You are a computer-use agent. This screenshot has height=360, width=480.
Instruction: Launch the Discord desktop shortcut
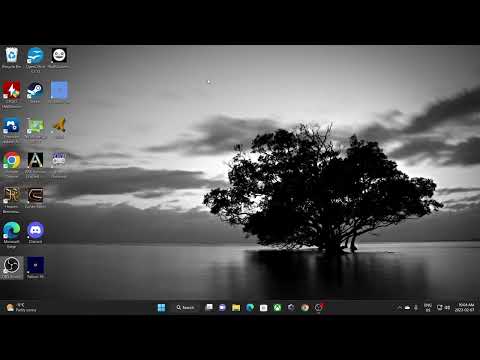click(x=35, y=232)
